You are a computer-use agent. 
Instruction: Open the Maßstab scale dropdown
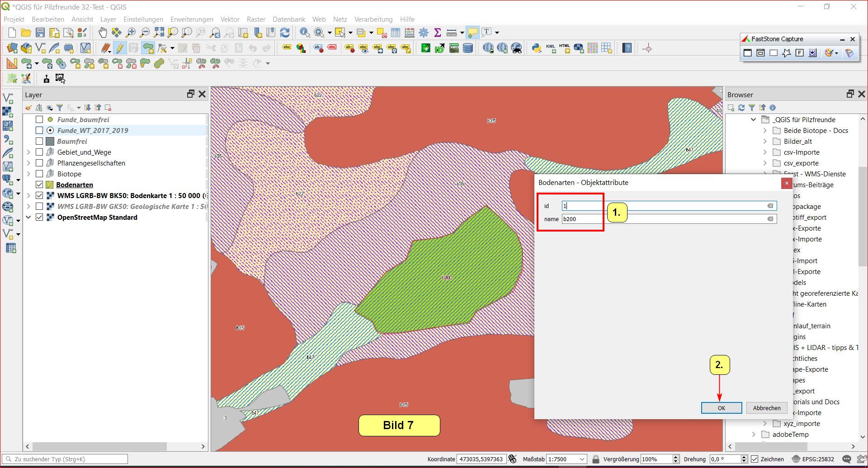click(582, 459)
